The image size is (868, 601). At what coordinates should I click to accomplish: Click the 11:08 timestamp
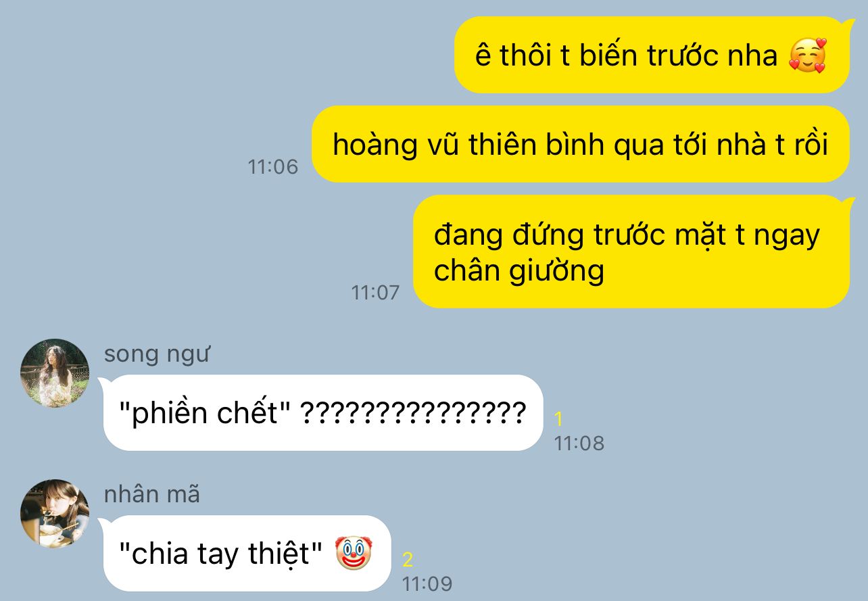tap(579, 443)
